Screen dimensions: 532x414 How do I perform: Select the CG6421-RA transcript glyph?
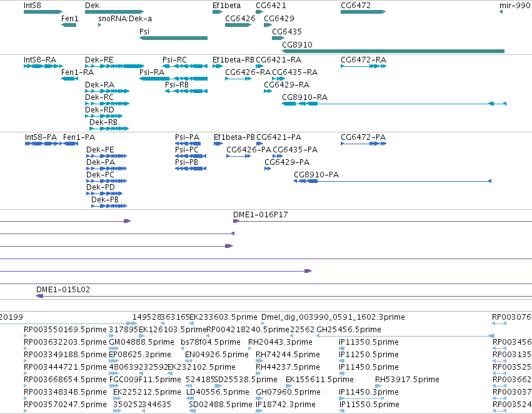259,66
